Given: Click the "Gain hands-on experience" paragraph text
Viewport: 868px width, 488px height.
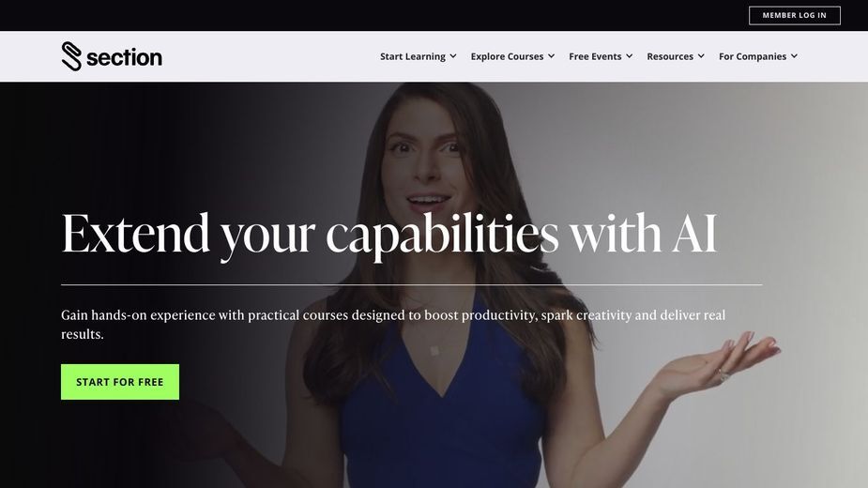Looking at the screenshot, I should [393, 324].
